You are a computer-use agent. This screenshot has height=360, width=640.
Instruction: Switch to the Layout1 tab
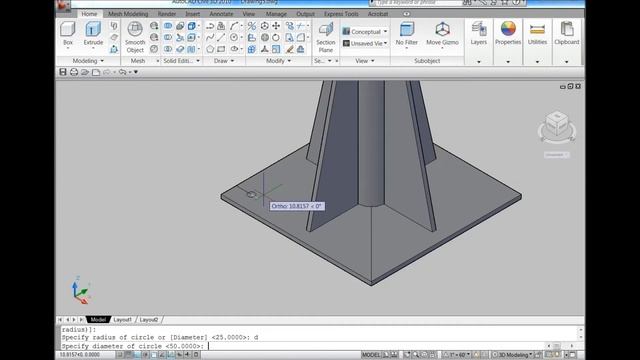[x=122, y=320]
